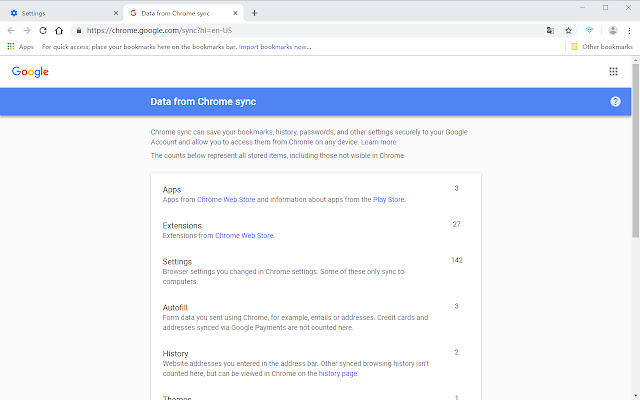Close the Data from Chrome sync tab

tap(237, 13)
